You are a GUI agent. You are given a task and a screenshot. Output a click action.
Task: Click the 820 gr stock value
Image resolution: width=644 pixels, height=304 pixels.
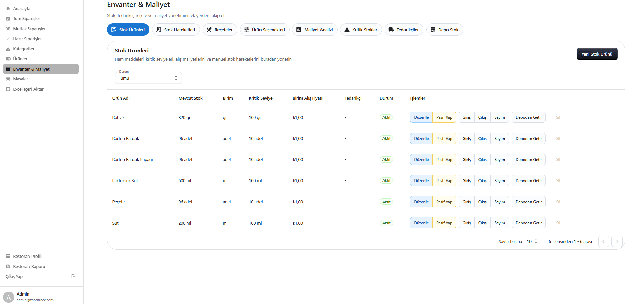184,118
